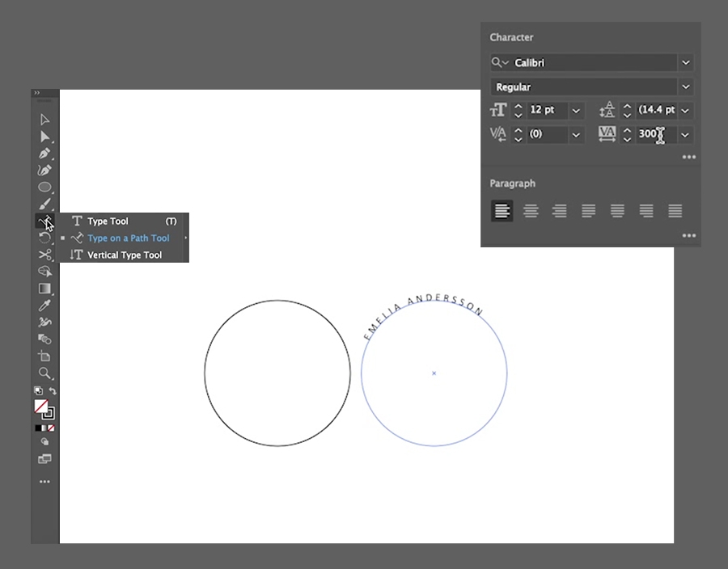This screenshot has height=569, width=728.
Task: Change the screen mode
Action: 44,458
